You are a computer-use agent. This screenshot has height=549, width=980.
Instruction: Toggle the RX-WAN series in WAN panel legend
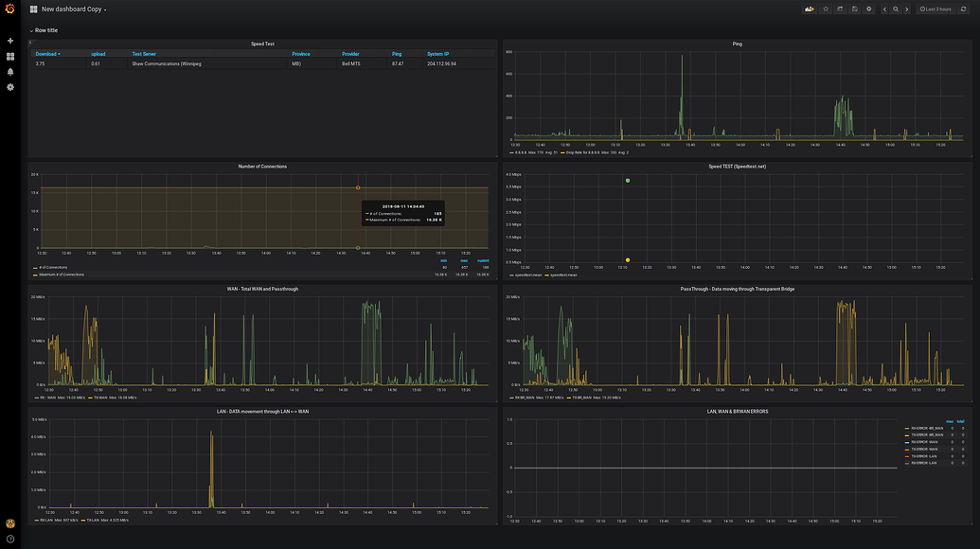[x=45, y=398]
